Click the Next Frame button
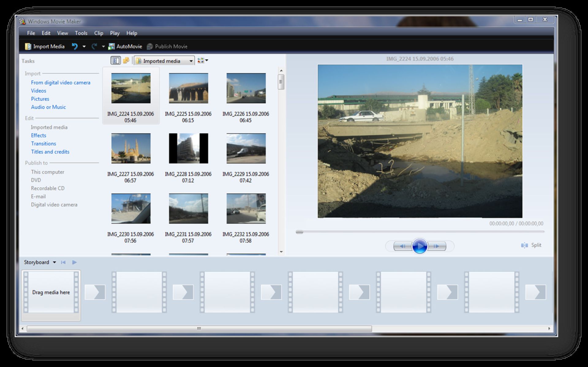The image size is (588, 367). point(437,246)
